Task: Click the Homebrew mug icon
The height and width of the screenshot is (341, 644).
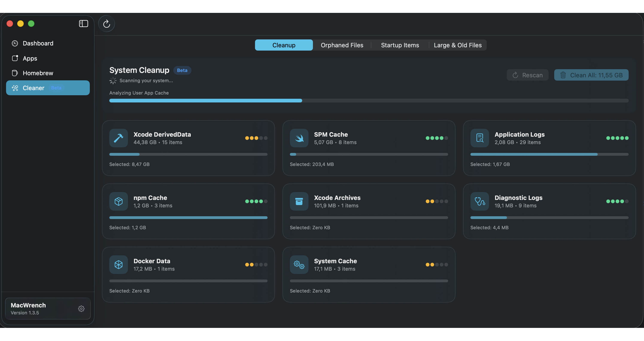Action: click(15, 73)
